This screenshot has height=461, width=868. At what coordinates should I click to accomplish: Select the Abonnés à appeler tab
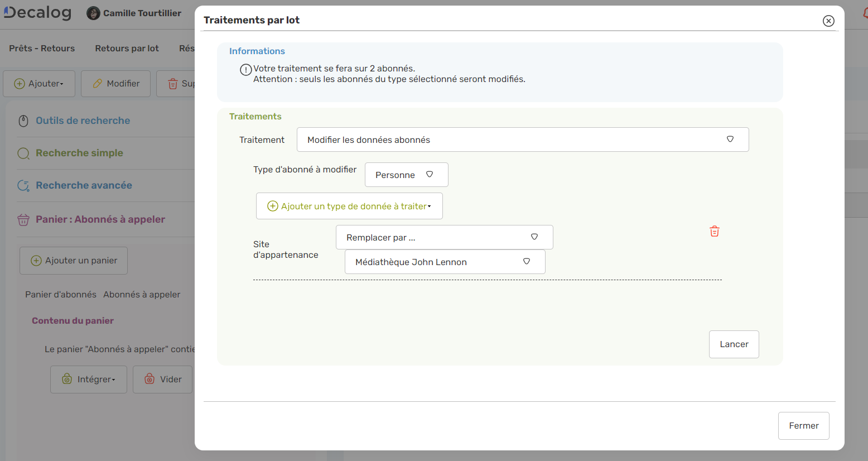142,294
